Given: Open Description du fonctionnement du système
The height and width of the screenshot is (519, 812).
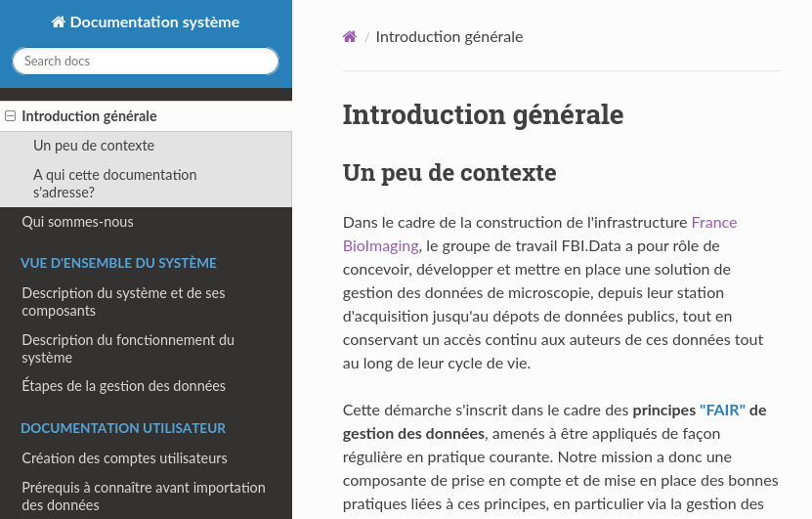Looking at the screenshot, I should coord(128,349).
